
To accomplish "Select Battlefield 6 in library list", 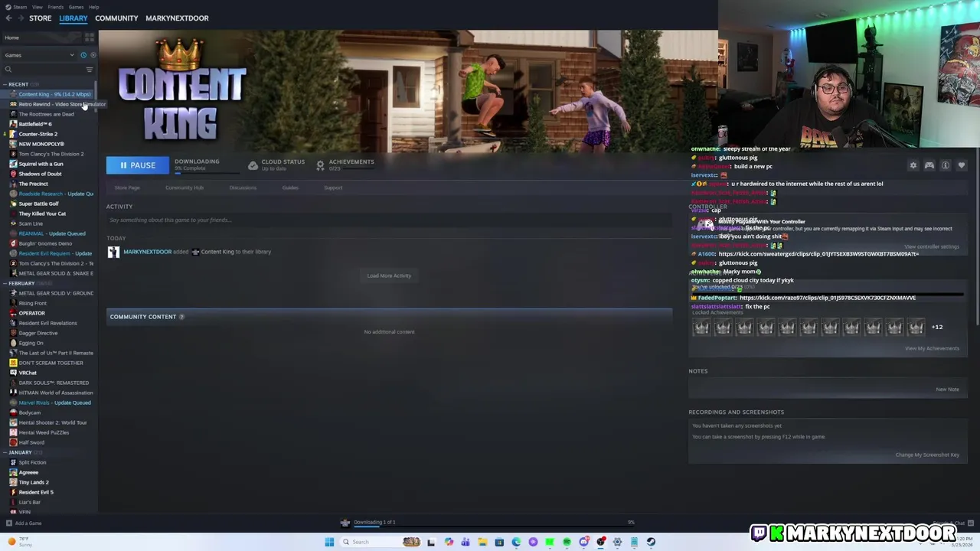I will pos(34,124).
